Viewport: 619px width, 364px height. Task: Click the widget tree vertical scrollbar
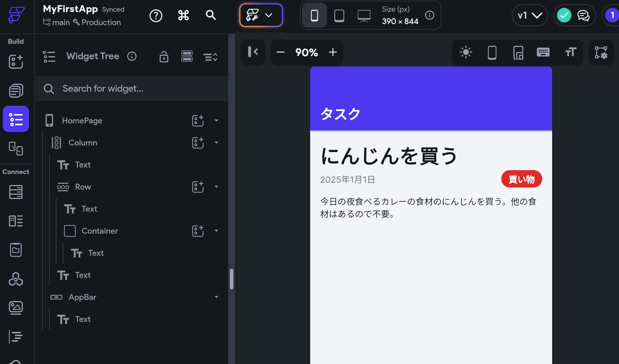pyautogui.click(x=232, y=279)
